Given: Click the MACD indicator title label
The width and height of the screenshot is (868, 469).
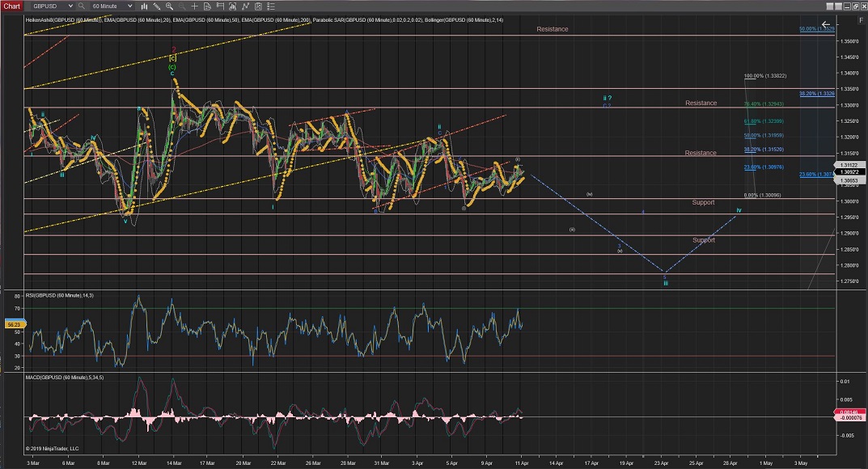Looking at the screenshot, I should click(x=66, y=377).
